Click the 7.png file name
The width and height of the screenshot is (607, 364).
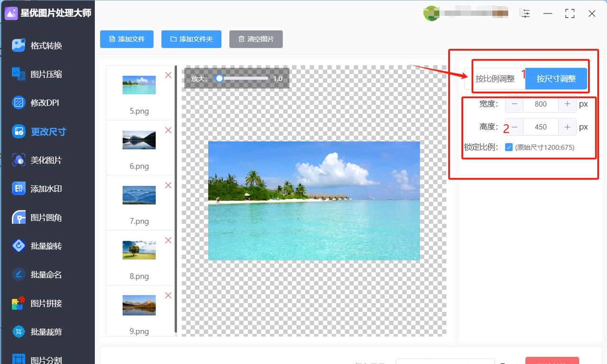click(139, 221)
